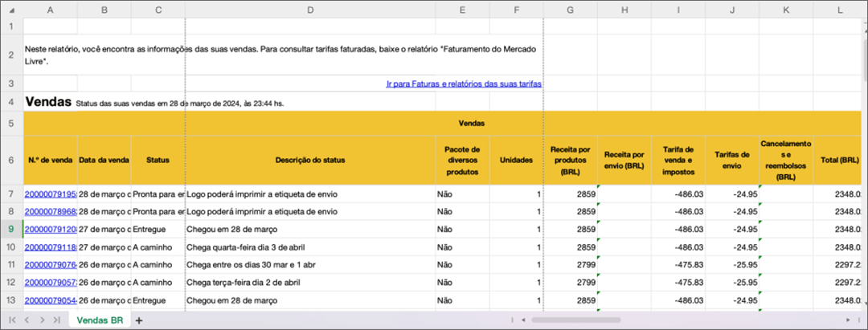The width and height of the screenshot is (868, 330).
Task: Open sale link 20000079120 in row 9
Action: [51, 230]
